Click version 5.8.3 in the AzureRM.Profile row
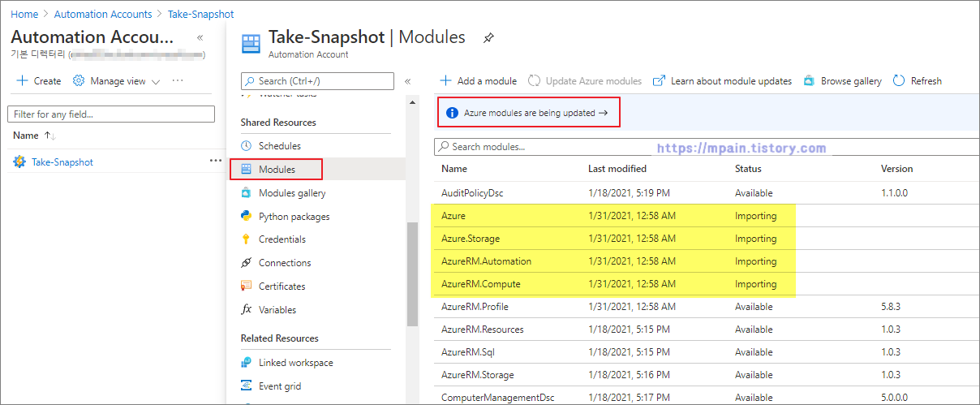 tap(891, 307)
